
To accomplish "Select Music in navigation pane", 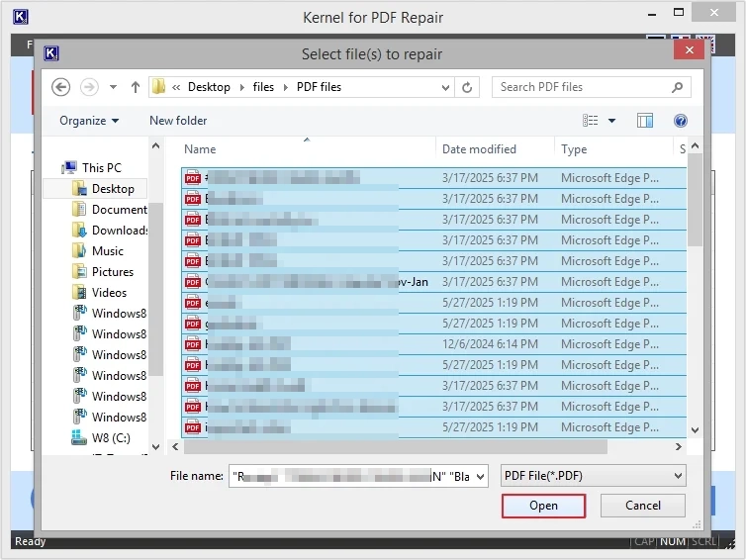I will click(98, 251).
